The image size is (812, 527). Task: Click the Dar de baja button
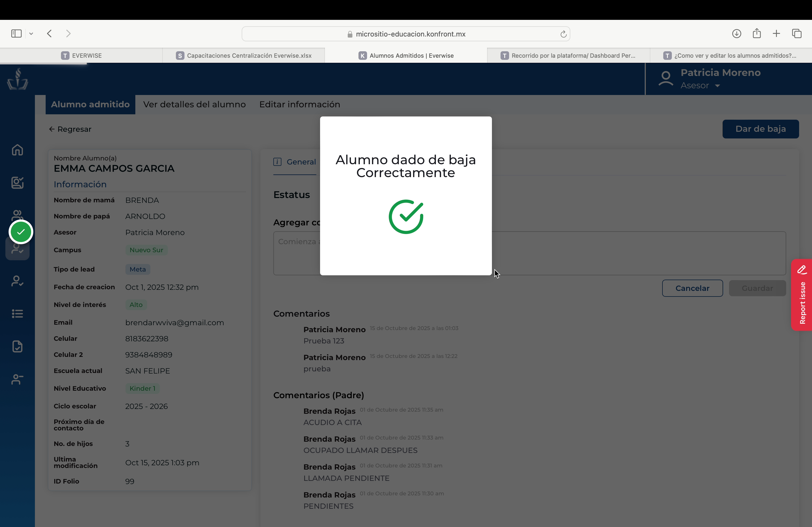point(760,129)
